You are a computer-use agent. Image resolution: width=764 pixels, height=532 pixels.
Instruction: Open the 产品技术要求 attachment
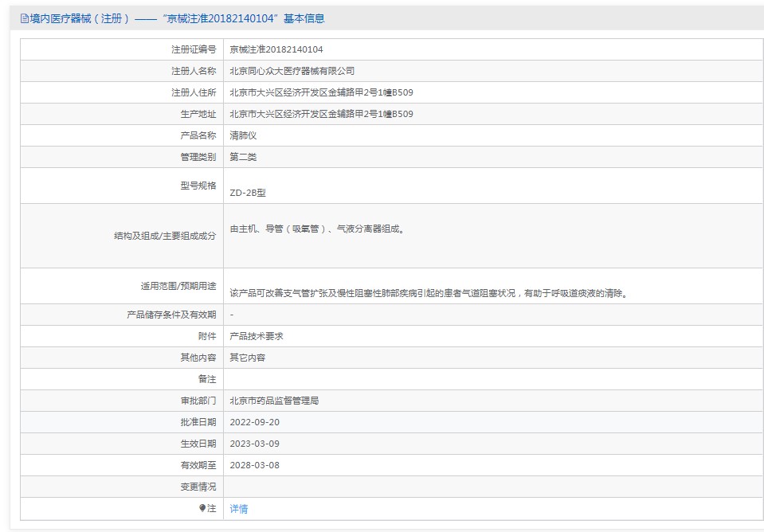257,336
